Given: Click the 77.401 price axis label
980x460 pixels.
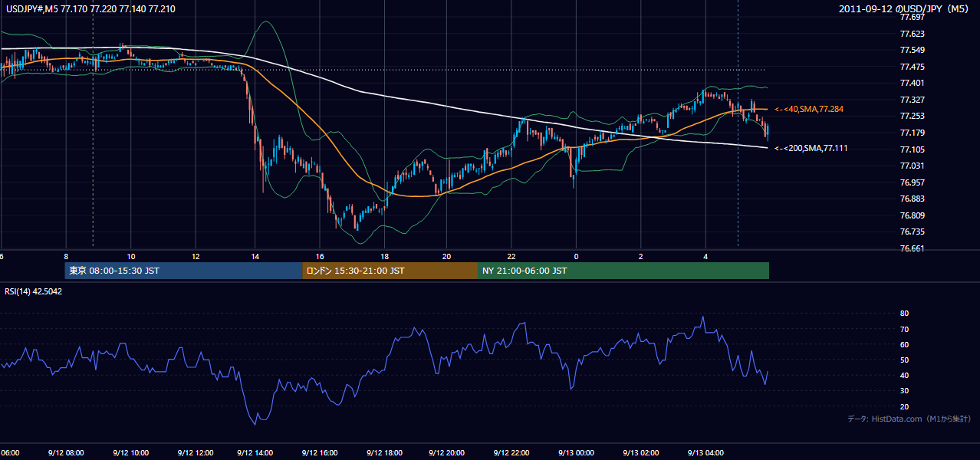Looking at the screenshot, I should coord(913,83).
